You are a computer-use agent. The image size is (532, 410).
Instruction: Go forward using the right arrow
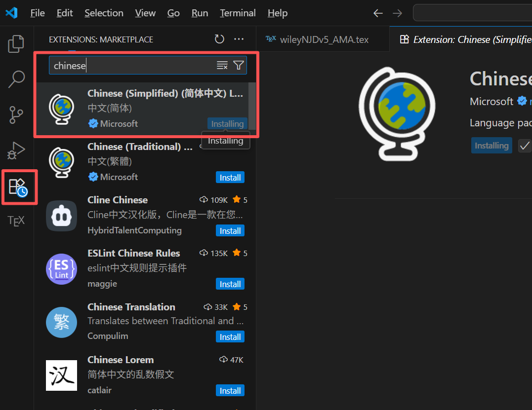pos(397,13)
